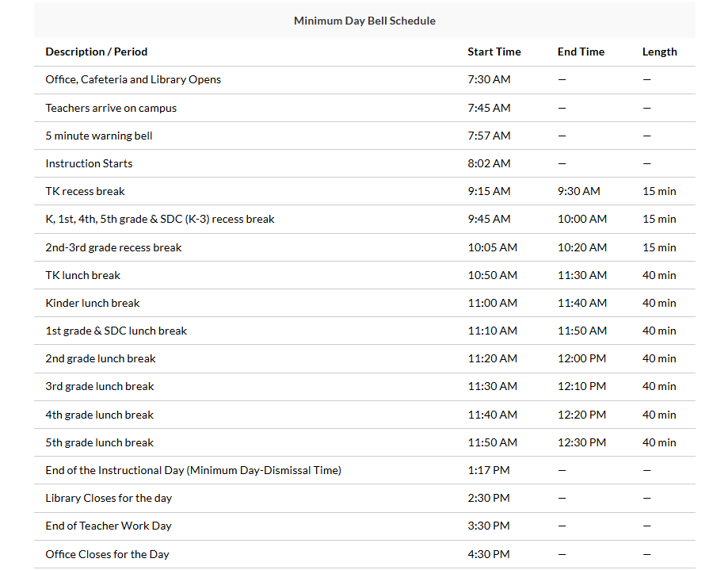
Task: Click the End Time column header
Action: pos(581,52)
